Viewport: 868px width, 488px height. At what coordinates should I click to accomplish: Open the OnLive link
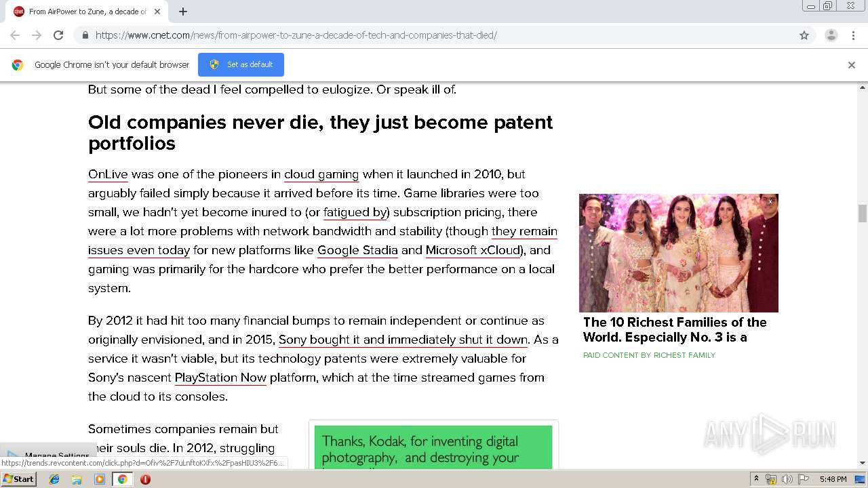pos(108,174)
